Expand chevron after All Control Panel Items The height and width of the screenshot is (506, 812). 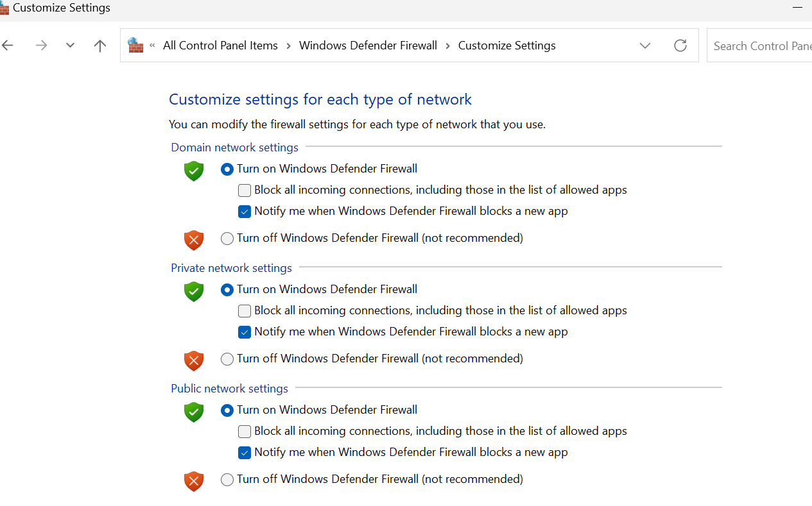coord(288,46)
